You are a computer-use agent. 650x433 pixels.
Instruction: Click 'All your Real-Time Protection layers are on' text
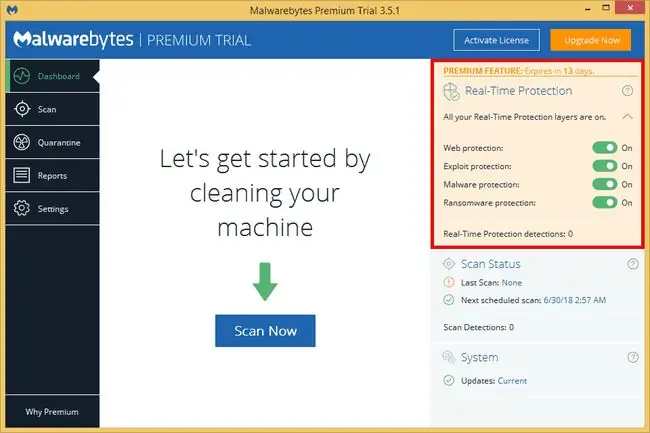[524, 117]
